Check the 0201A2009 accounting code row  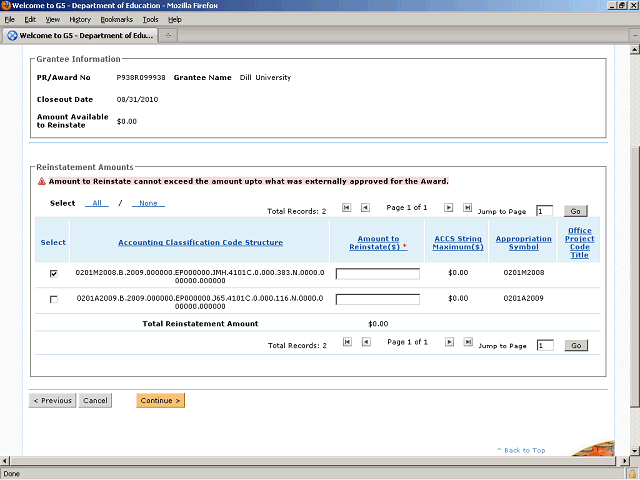(x=53, y=299)
